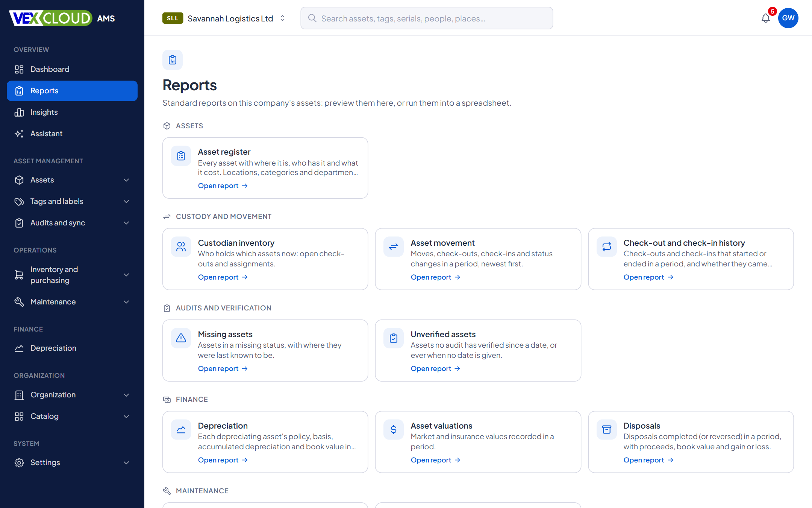
Task: Open report for Missing assets
Action: click(223, 368)
